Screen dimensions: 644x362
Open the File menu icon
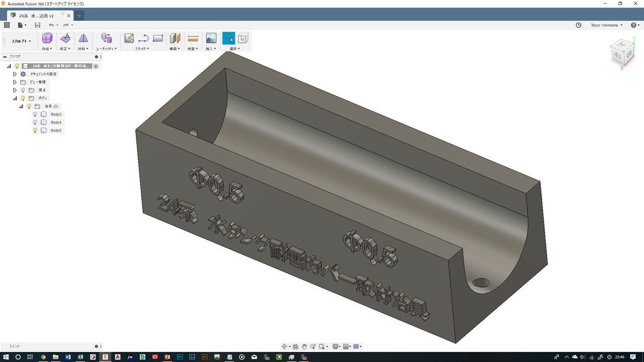tap(21, 25)
